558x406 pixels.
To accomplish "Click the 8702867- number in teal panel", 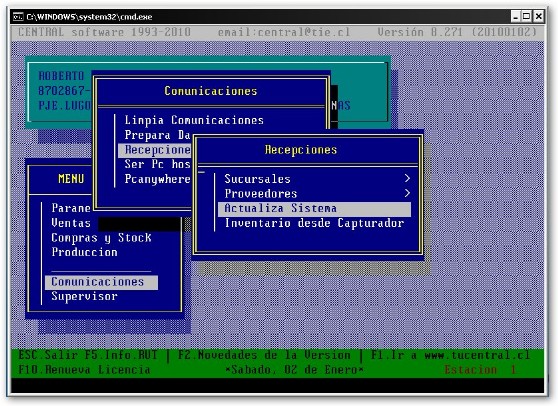I will (x=64, y=91).
